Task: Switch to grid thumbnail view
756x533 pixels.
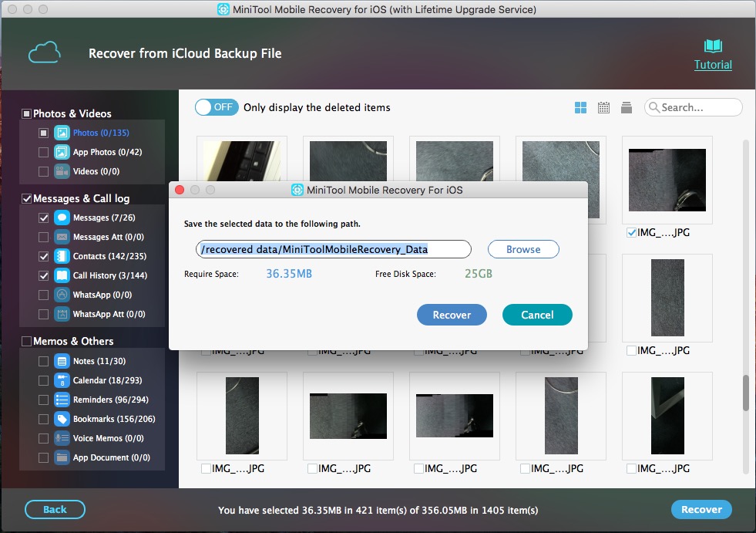Action: click(580, 107)
